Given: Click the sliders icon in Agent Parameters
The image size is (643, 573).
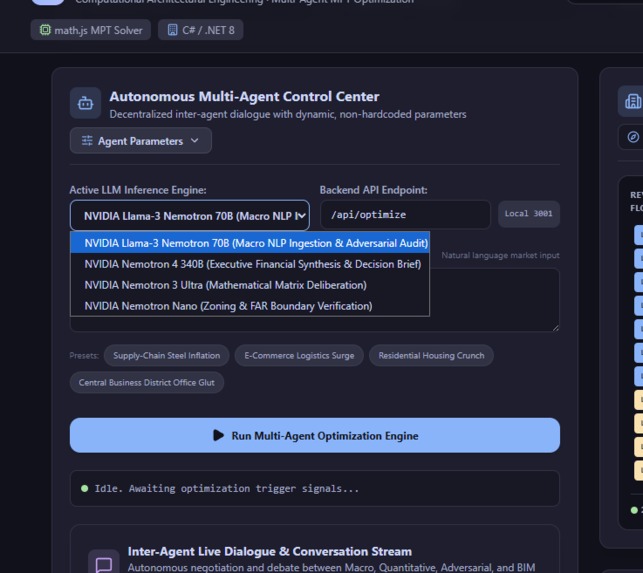Looking at the screenshot, I should pos(87,141).
